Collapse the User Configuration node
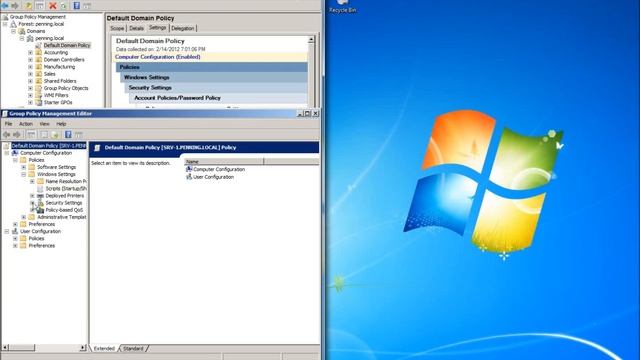Image resolution: width=640 pixels, height=360 pixels. pyautogui.click(x=7, y=231)
